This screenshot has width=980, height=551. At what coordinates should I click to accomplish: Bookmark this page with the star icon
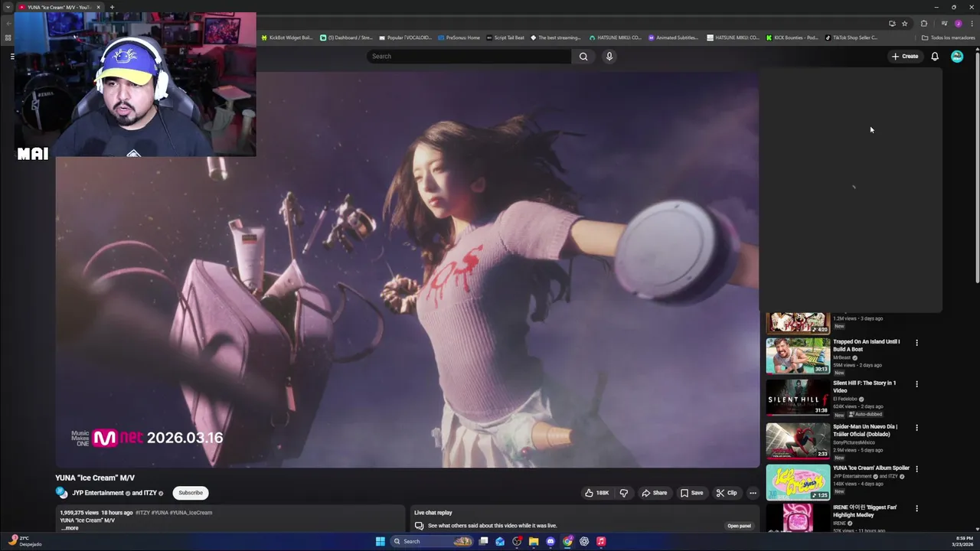point(904,24)
